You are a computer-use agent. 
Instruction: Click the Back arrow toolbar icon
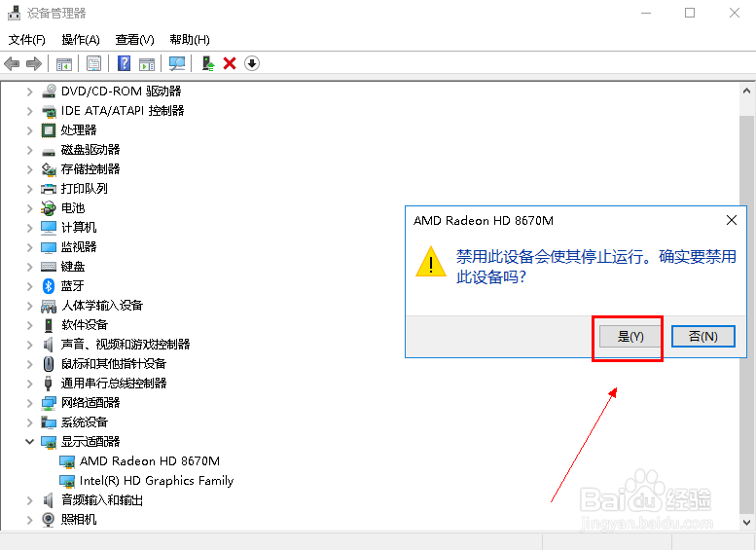12,63
